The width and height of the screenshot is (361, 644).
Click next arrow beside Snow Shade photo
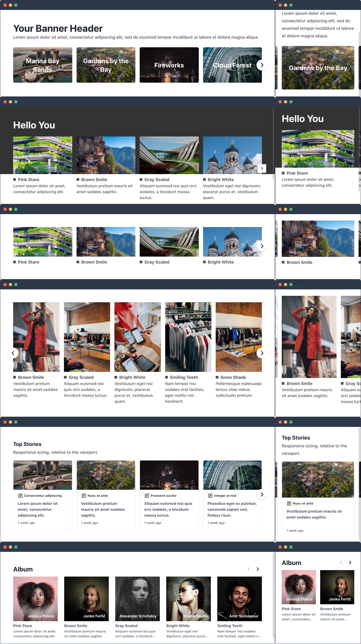click(x=262, y=353)
